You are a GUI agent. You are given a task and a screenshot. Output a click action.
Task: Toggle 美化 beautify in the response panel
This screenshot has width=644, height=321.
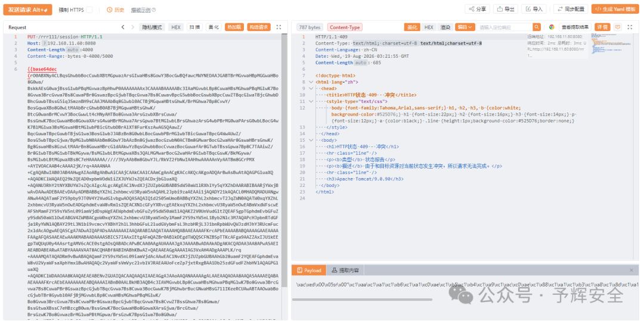coord(411,27)
